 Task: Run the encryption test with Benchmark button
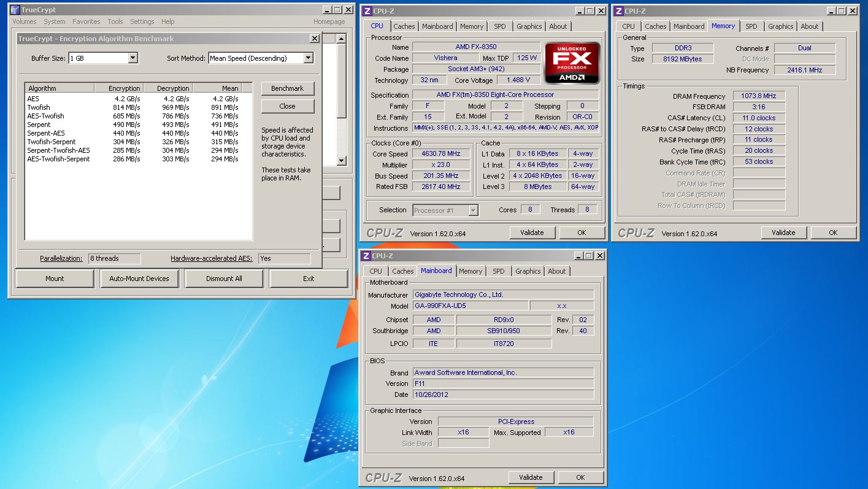click(x=287, y=88)
